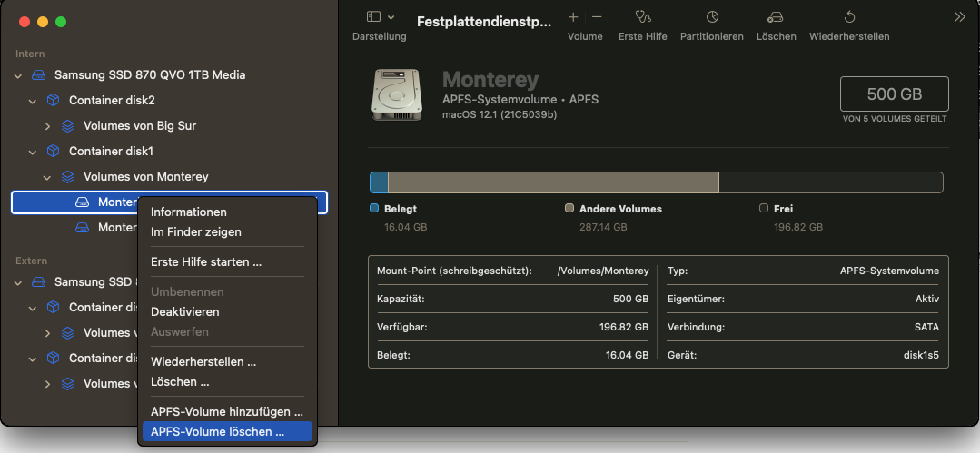
Task: Click the 500 GB capacity box
Action: 895,94
